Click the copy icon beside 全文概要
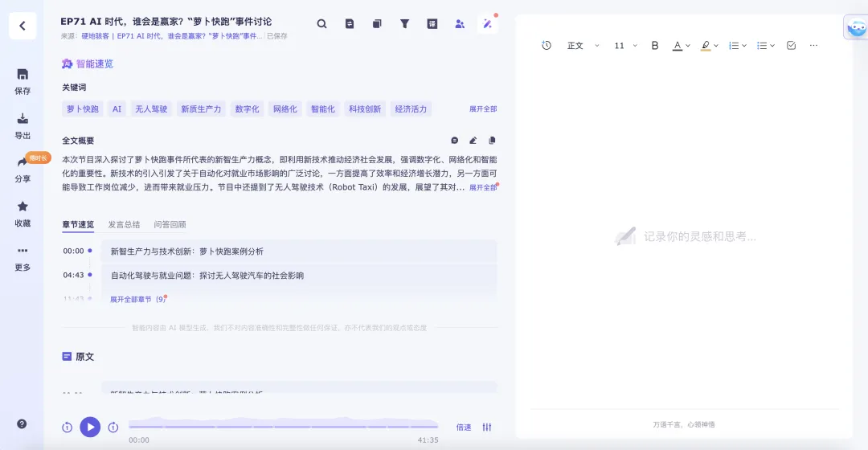This screenshot has width=868, height=450. click(492, 141)
